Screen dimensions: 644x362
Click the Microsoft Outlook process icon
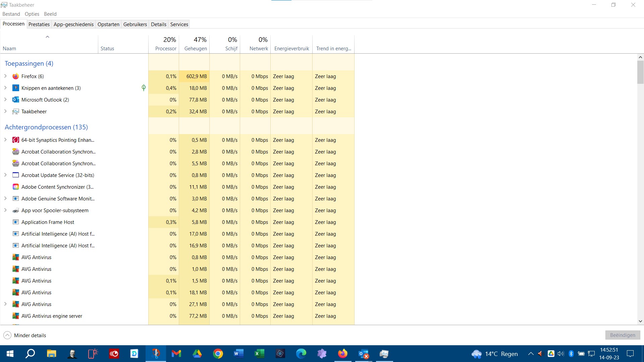pyautogui.click(x=15, y=100)
